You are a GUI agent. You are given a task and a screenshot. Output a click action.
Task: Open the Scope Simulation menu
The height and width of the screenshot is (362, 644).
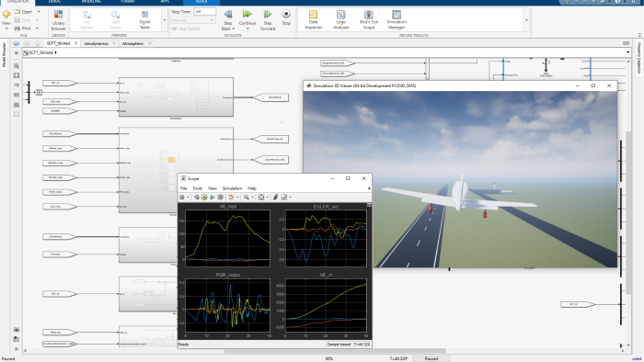(232, 188)
